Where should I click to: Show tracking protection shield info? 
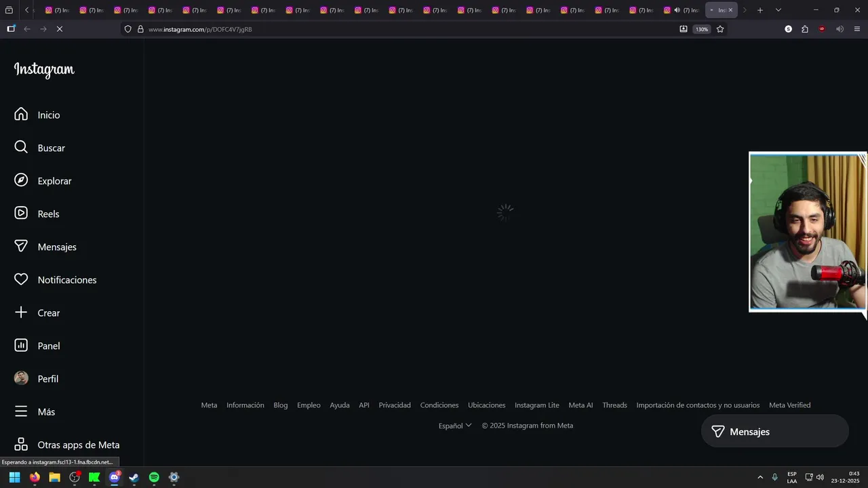127,29
